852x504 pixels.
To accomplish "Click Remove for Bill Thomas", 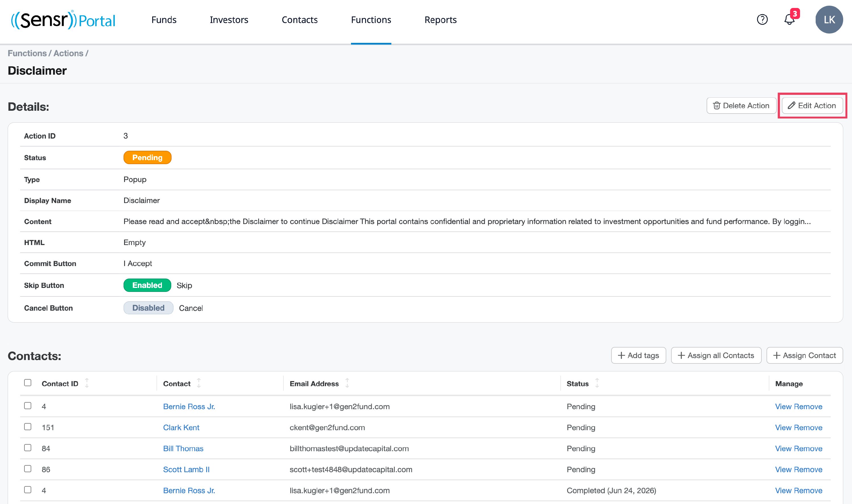I will 808,449.
